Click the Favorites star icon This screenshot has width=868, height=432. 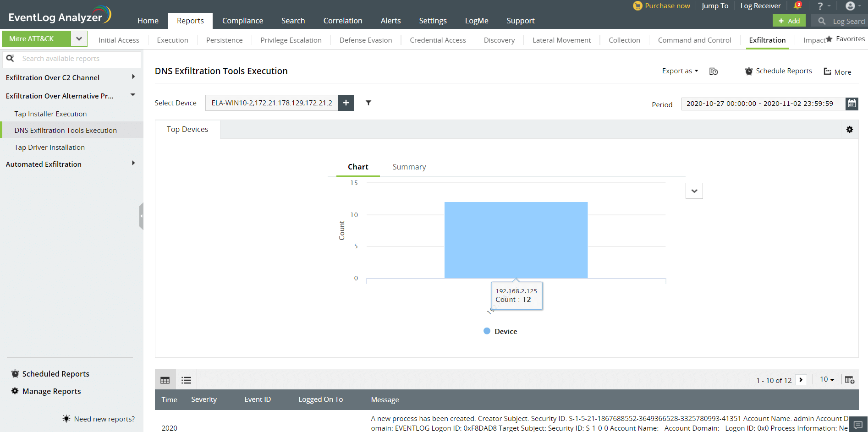[829, 39]
